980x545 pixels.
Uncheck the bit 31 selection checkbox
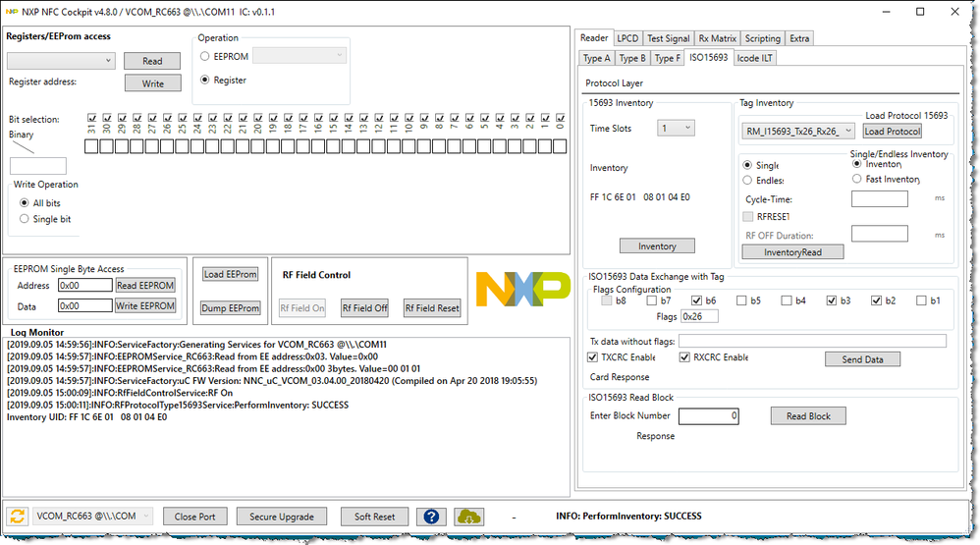pos(92,118)
